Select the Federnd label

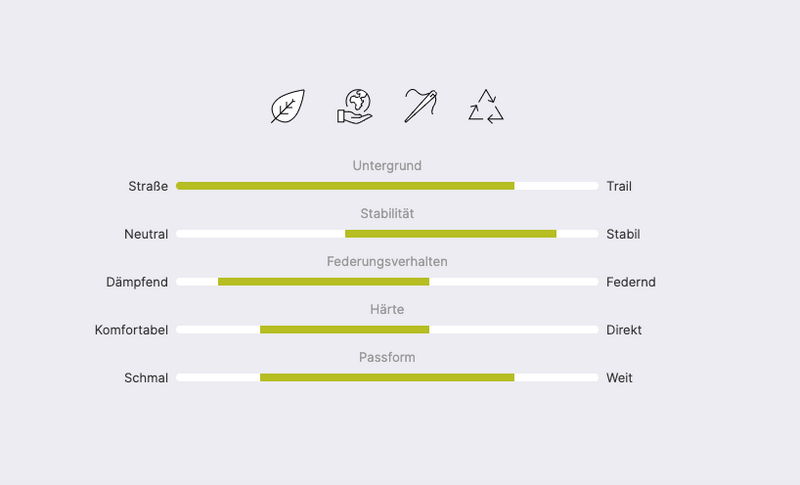[x=631, y=282]
